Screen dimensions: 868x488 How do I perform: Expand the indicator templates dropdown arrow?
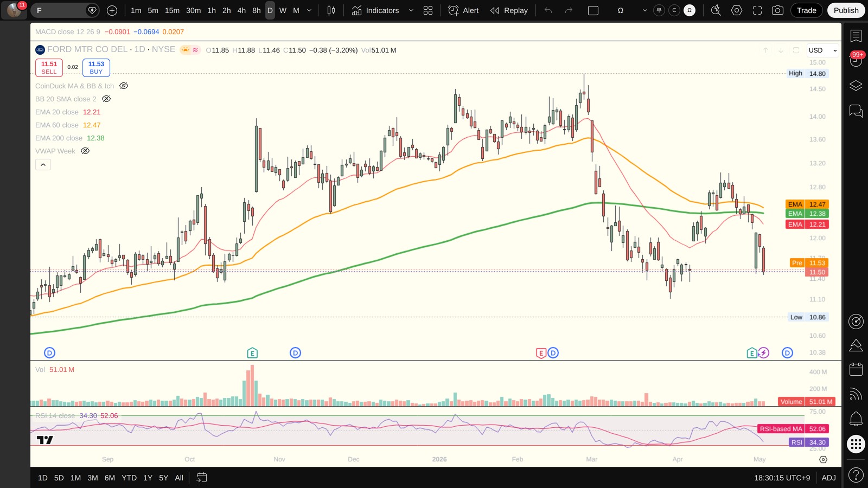411,10
